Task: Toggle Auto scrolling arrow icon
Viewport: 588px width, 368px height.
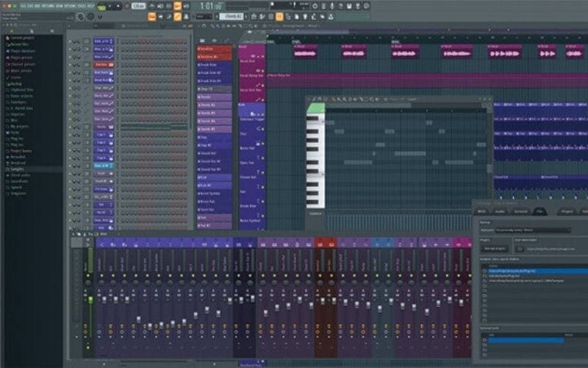Action: click(160, 16)
